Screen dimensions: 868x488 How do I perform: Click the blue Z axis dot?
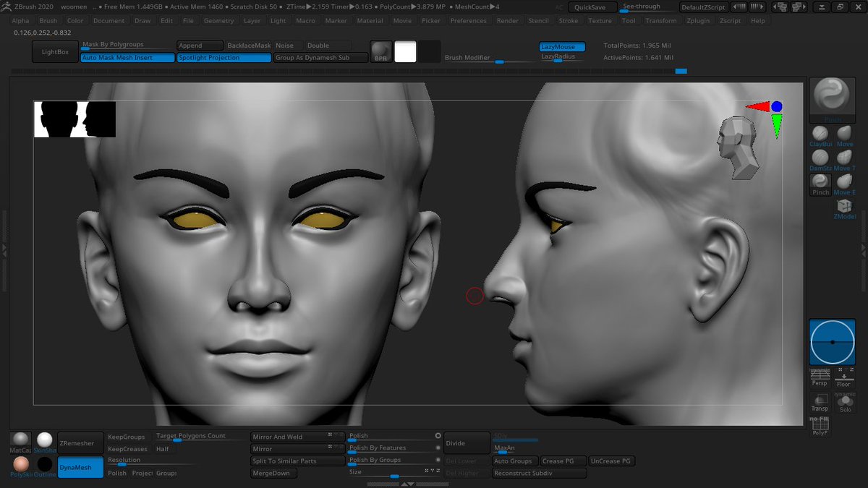point(777,106)
